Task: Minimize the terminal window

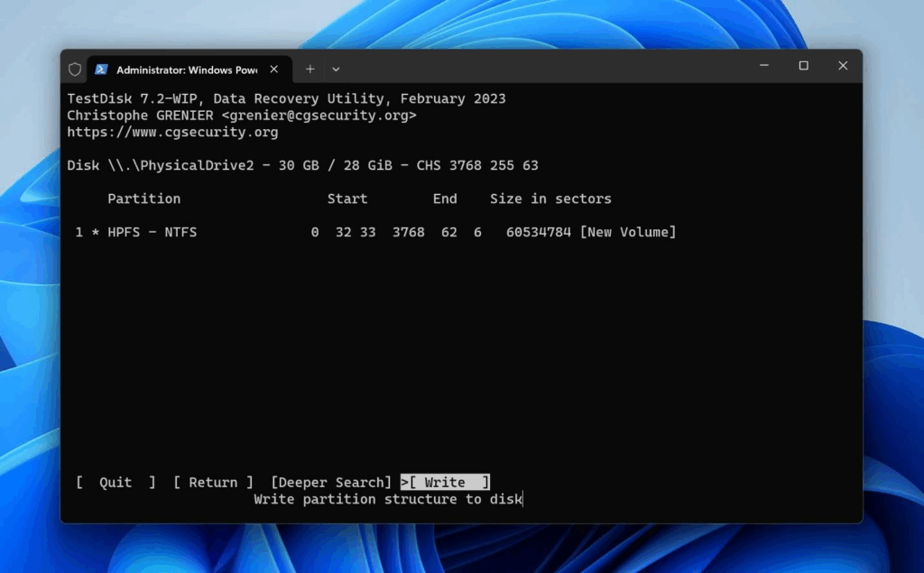Action: [763, 66]
